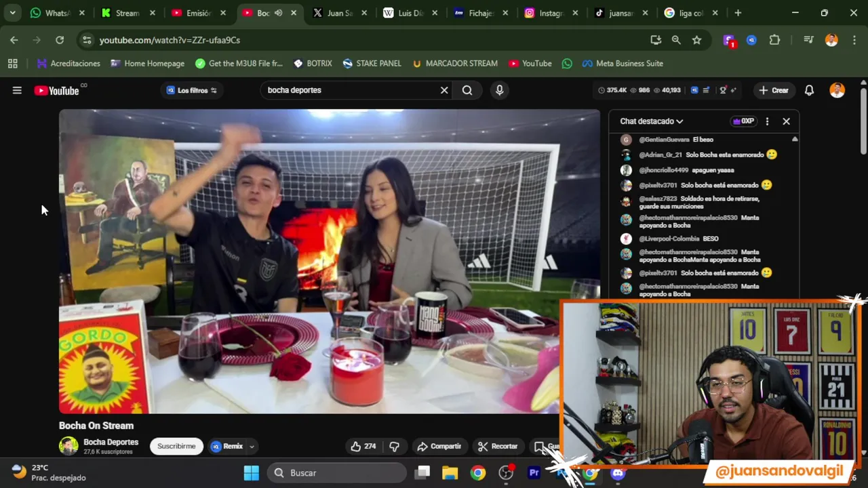Open tab search dropdown arrow
This screenshot has height=488, width=868.
click(12, 13)
